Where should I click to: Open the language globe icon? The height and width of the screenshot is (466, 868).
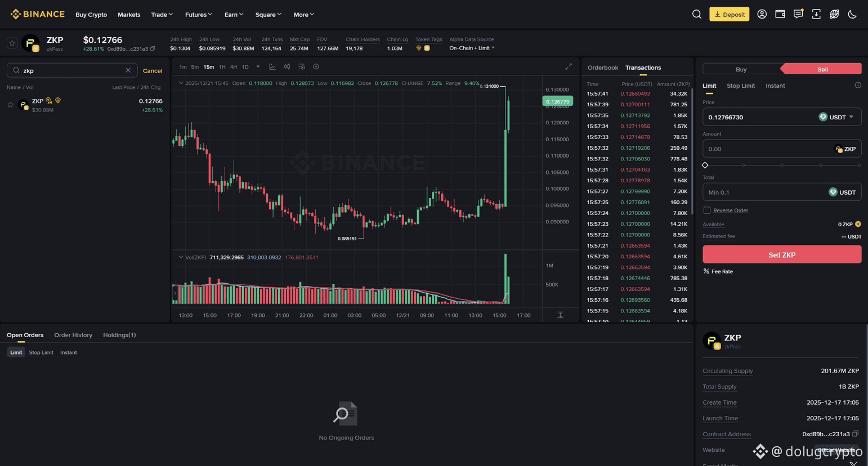tap(834, 14)
